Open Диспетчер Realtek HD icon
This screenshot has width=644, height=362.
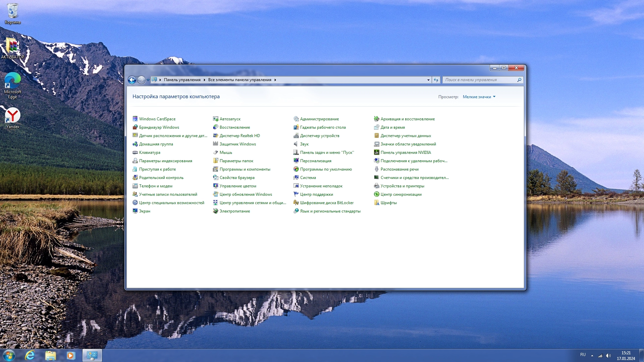tap(215, 136)
